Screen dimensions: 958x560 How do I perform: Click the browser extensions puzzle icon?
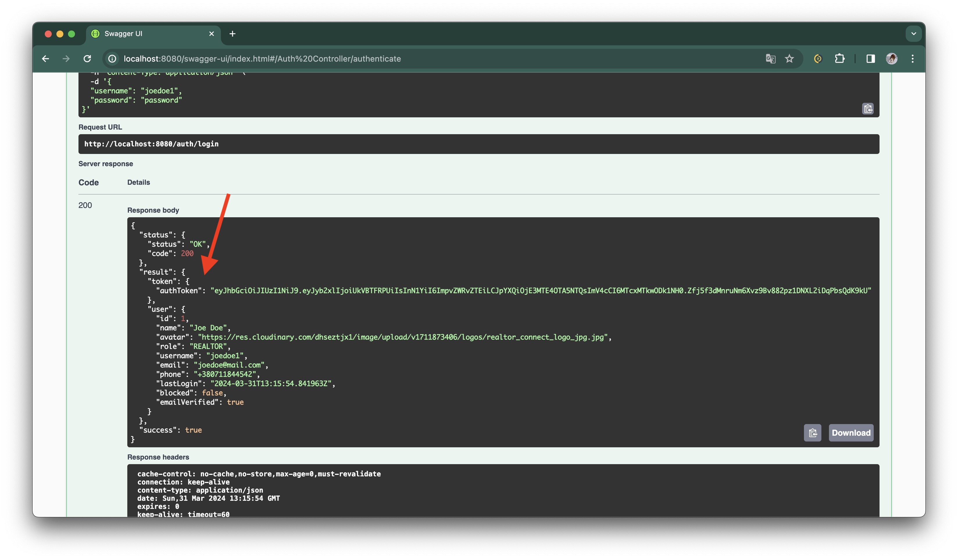tap(839, 59)
